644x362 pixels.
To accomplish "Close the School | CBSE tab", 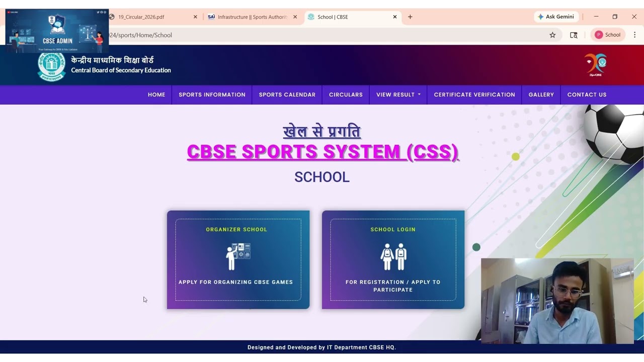I will (395, 17).
